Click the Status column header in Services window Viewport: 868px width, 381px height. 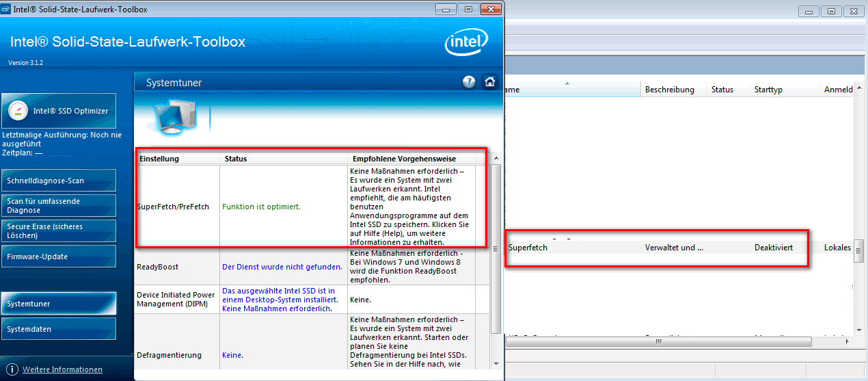click(x=728, y=90)
